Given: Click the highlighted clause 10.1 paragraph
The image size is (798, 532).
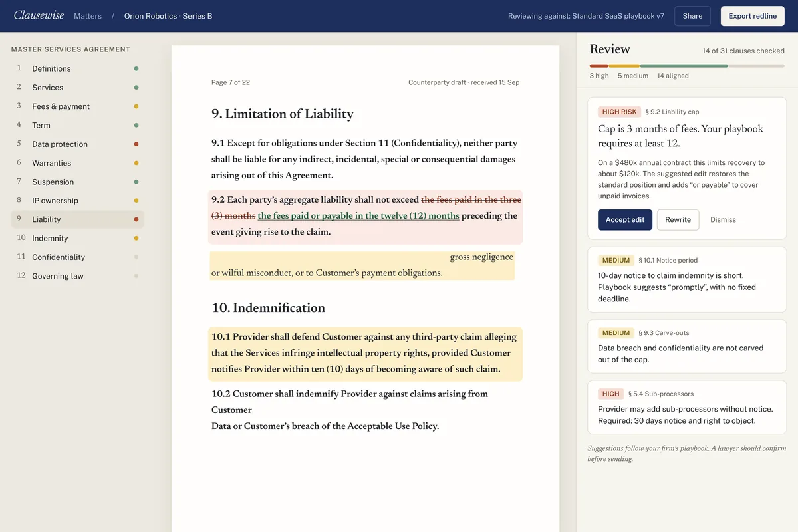Looking at the screenshot, I should tap(365, 354).
